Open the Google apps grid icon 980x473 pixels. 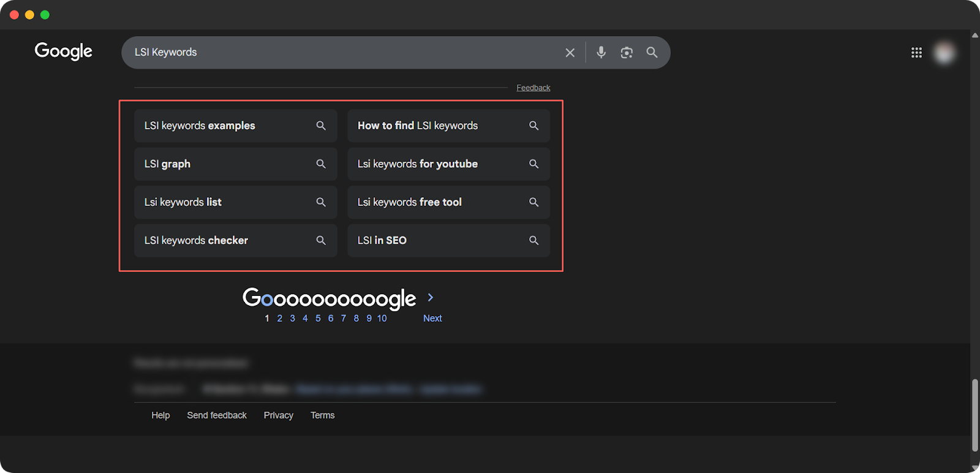tap(916, 53)
